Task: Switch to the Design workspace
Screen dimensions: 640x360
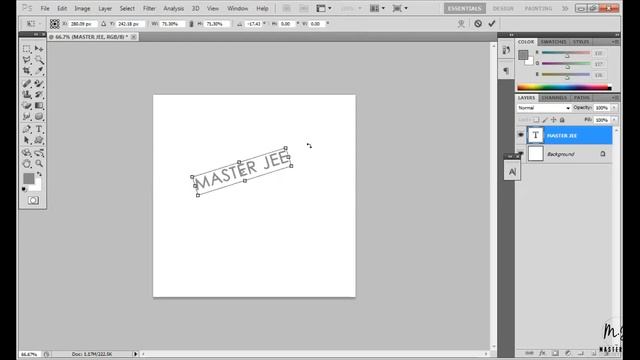Action: point(503,9)
